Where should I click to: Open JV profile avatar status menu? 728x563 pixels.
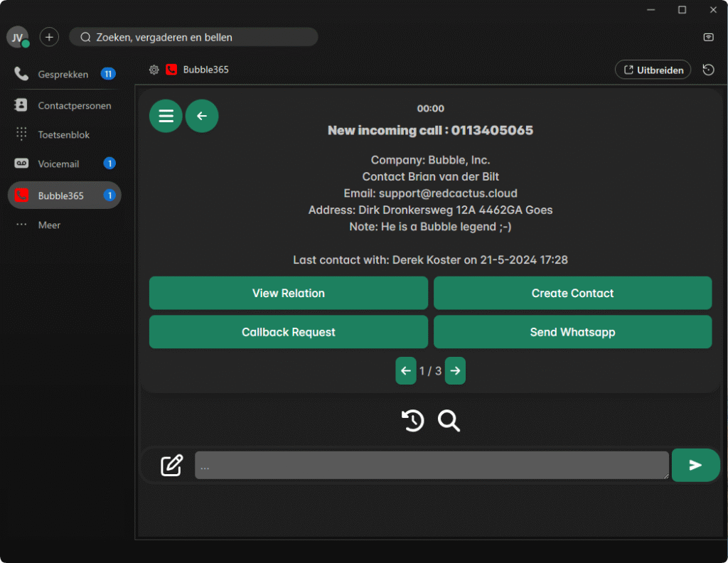(18, 37)
